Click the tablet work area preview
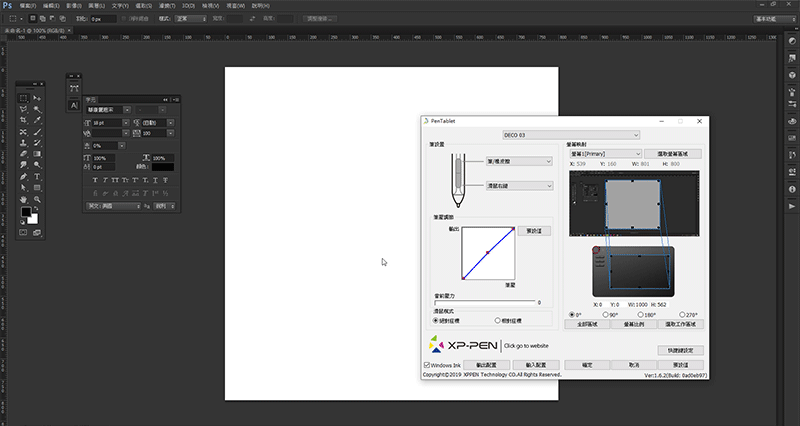 (639, 273)
